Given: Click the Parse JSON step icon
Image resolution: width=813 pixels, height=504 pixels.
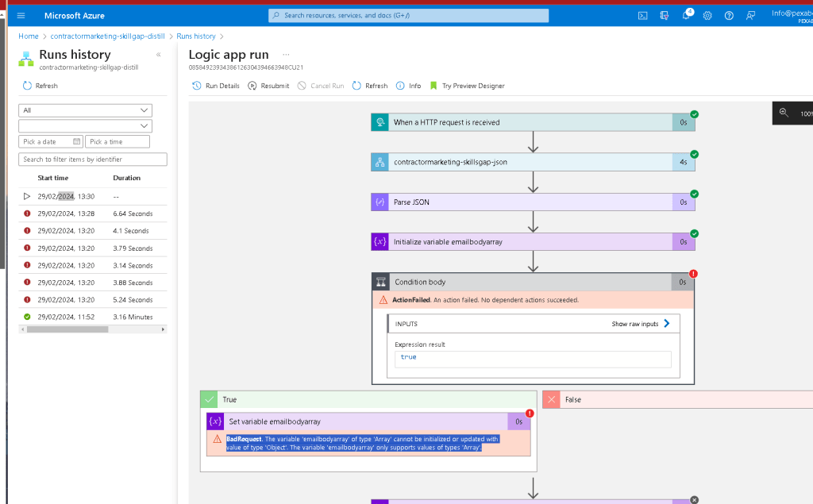Looking at the screenshot, I should point(380,202).
